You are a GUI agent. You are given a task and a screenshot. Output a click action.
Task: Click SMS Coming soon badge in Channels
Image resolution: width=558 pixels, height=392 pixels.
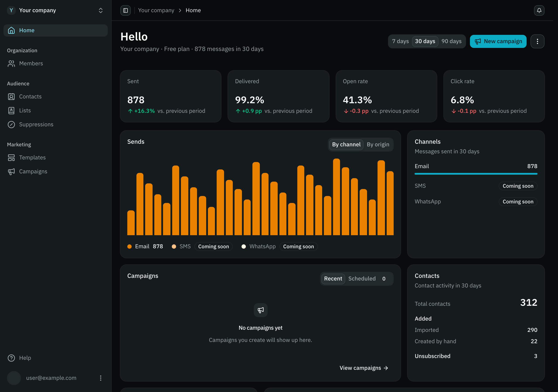[x=518, y=186]
